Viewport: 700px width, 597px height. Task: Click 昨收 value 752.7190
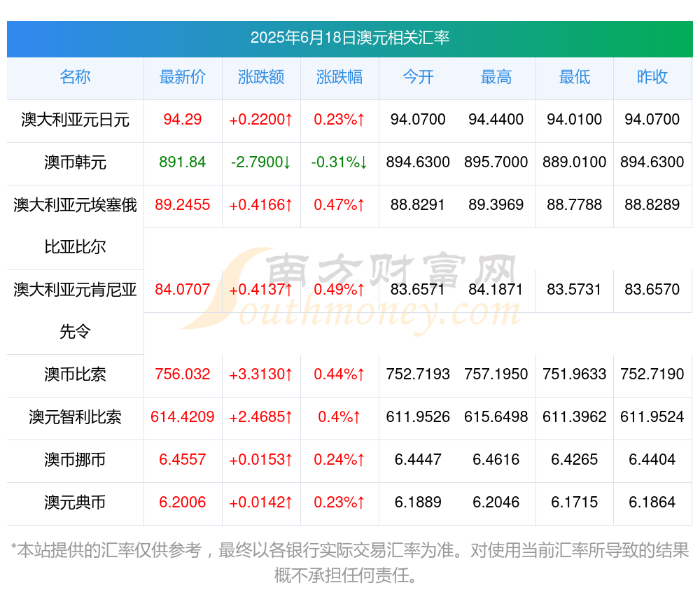pyautogui.click(x=652, y=374)
